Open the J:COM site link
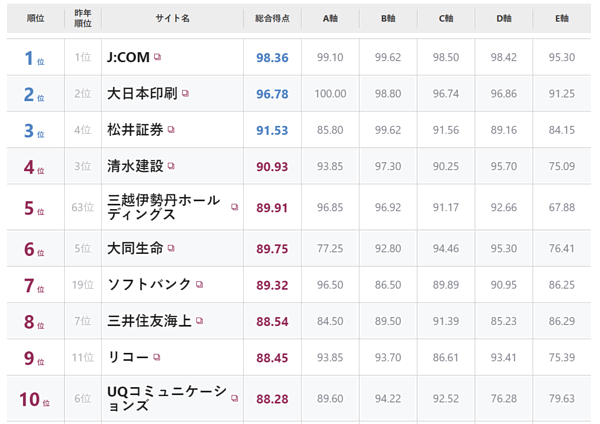 click(x=127, y=58)
